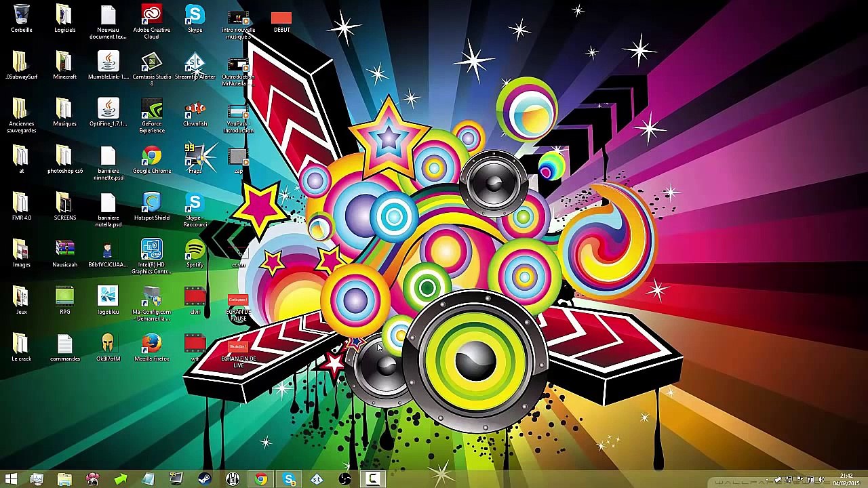Open OBS from the taskbar
Screen dimensions: 868x488
pos(345,480)
